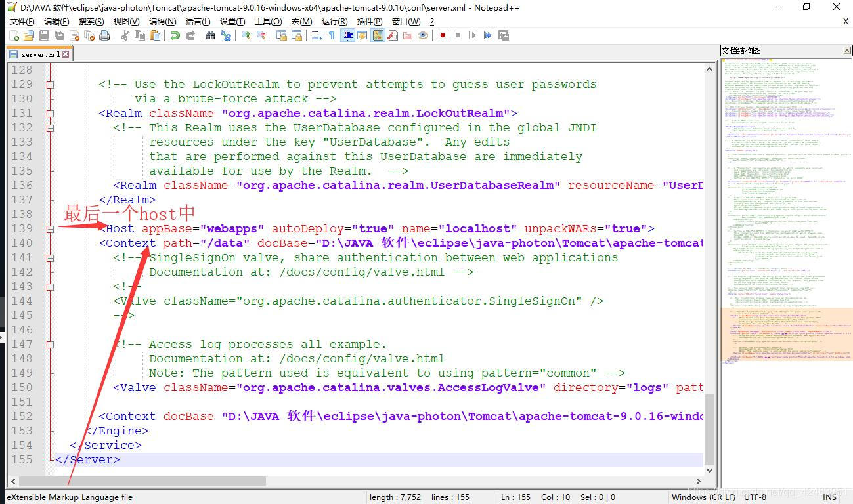This screenshot has width=853, height=504.
Task: Toggle the Document Map toolbar button
Action: 378,35
